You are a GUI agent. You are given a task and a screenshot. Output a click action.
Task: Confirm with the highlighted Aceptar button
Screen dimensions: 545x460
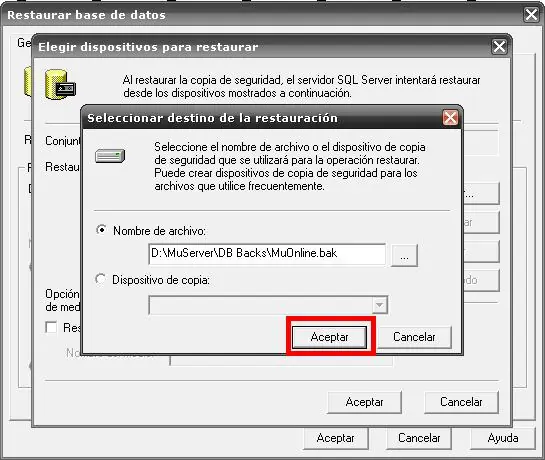point(329,337)
